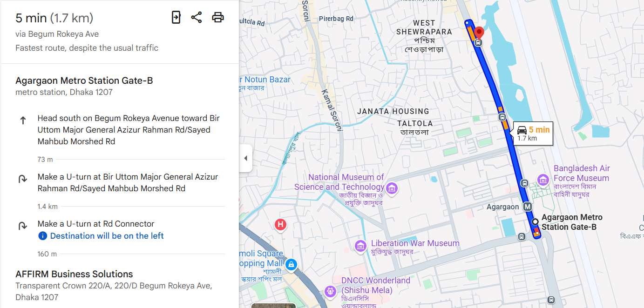Select the U-turn icon for Rd Connector step
644x308 pixels.
22,226
